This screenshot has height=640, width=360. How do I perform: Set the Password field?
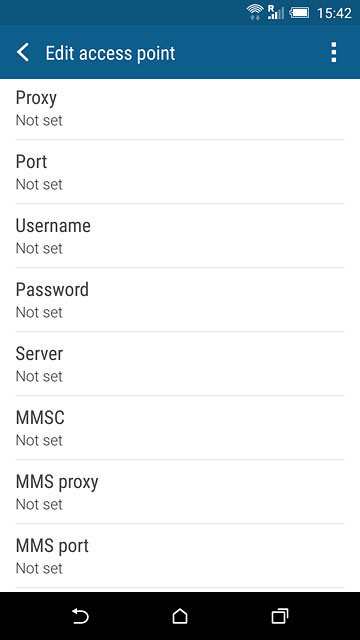(x=180, y=300)
